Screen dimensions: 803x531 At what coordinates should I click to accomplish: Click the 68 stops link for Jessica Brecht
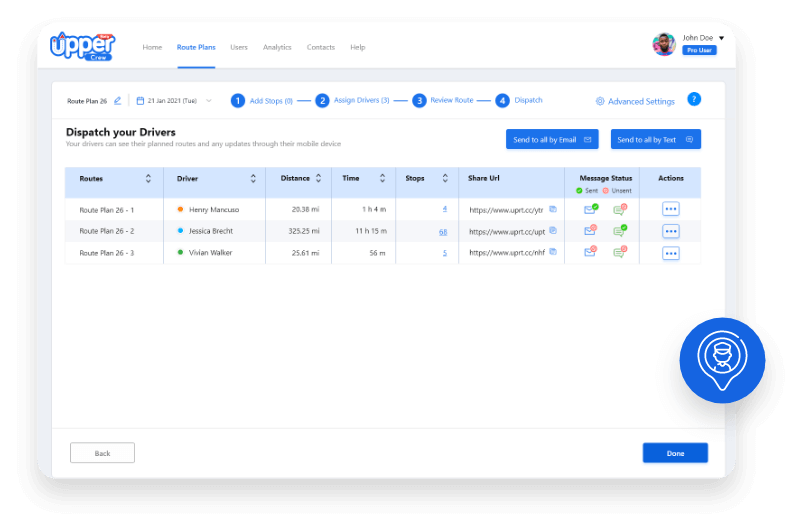coord(443,232)
